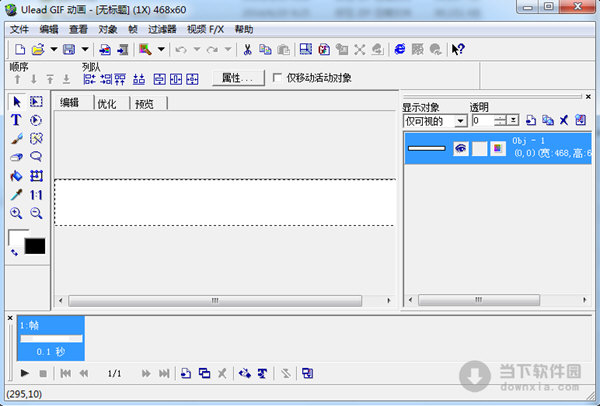Click the Paste icon in toolbar
600x406 pixels.
point(283,50)
